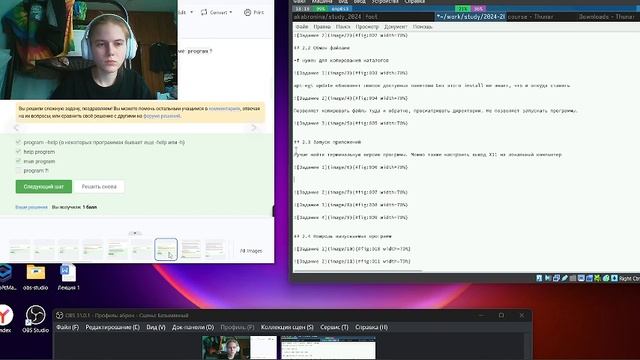
Task: Click the purple 30% status block
Action: (478, 9)
